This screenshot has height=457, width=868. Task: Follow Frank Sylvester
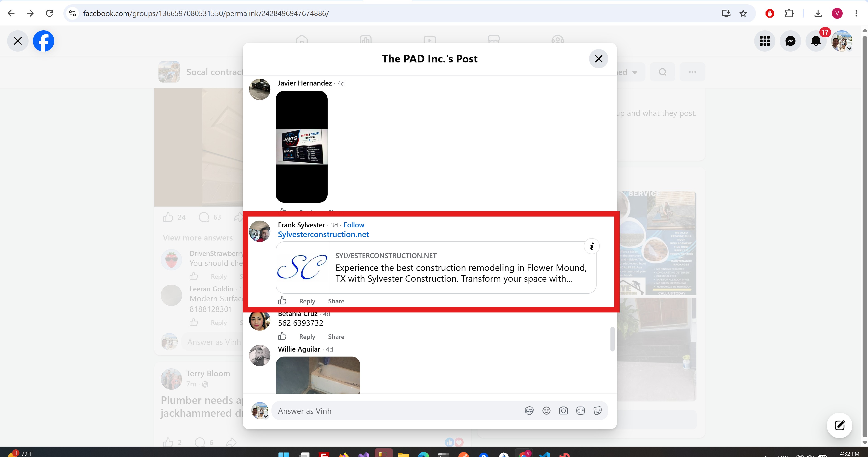click(x=354, y=225)
